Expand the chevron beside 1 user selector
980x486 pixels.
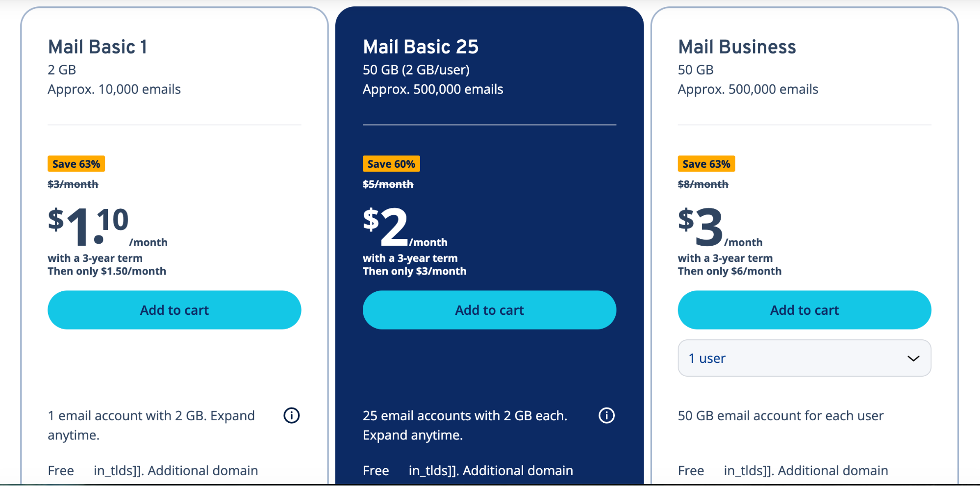(913, 358)
